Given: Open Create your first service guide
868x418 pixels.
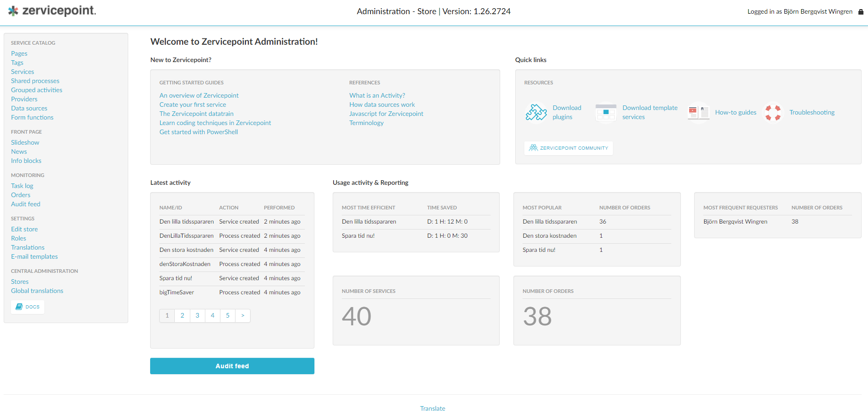Looking at the screenshot, I should [x=193, y=104].
